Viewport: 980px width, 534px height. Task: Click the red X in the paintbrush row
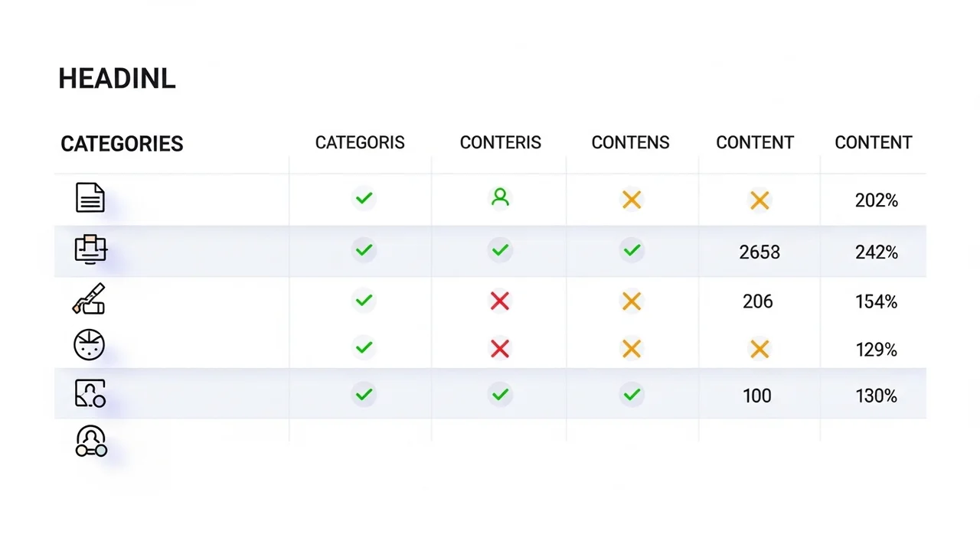point(500,301)
